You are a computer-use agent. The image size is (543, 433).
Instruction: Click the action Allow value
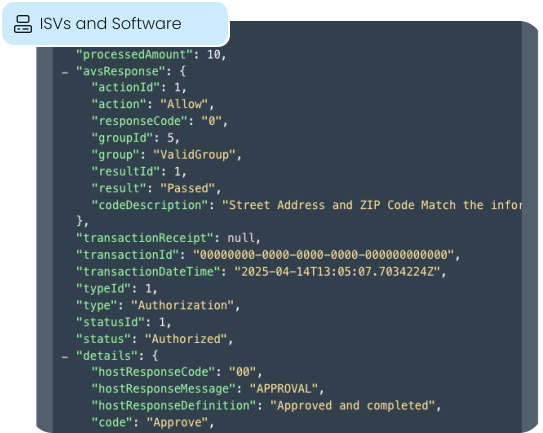point(184,104)
